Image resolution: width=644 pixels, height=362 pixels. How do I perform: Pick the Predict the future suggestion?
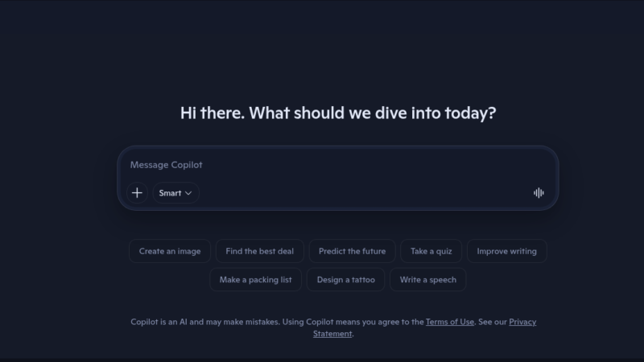352,251
